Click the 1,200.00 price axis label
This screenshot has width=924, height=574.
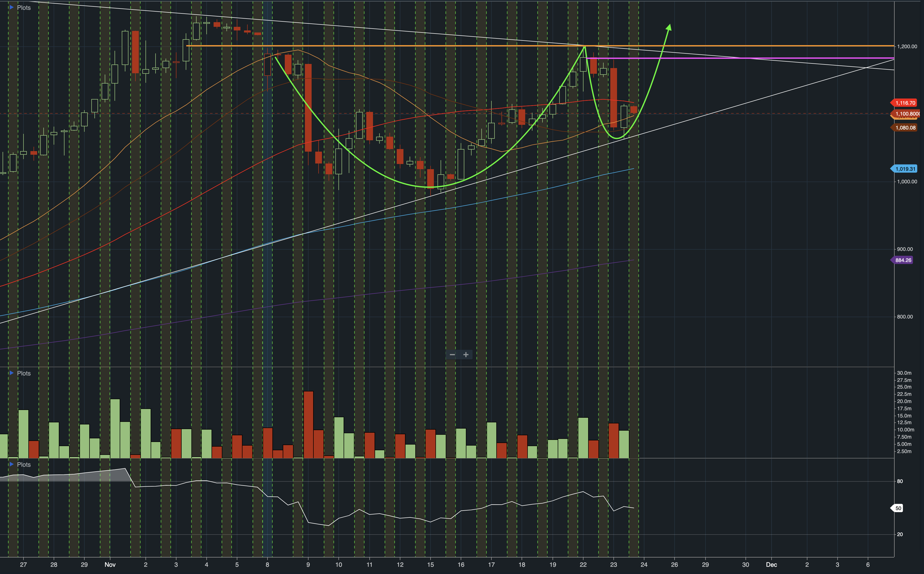(x=907, y=46)
